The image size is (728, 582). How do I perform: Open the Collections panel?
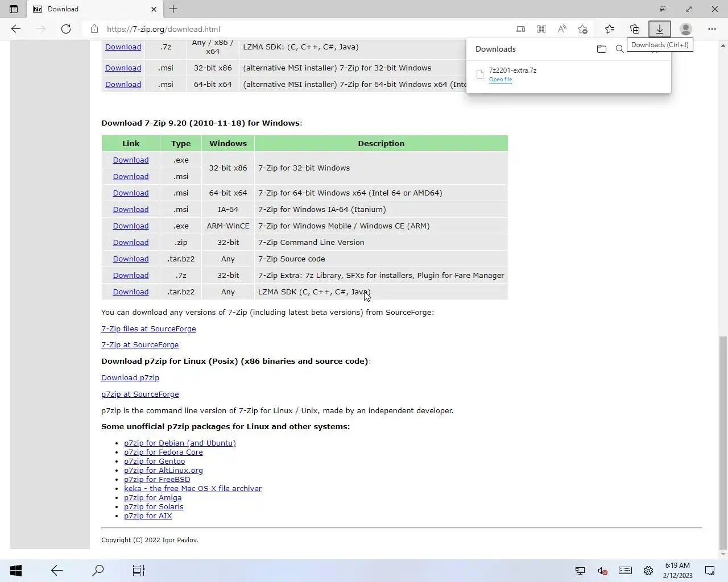635,29
